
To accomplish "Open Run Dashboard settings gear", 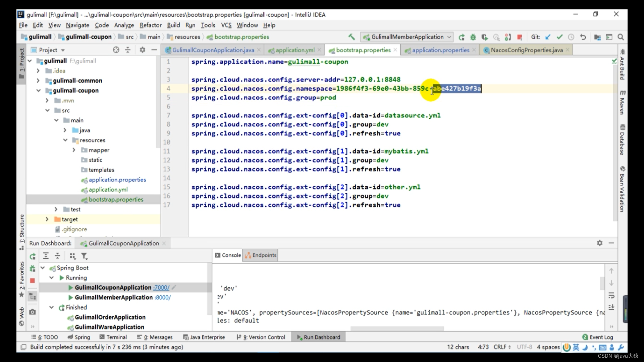I will click(600, 243).
